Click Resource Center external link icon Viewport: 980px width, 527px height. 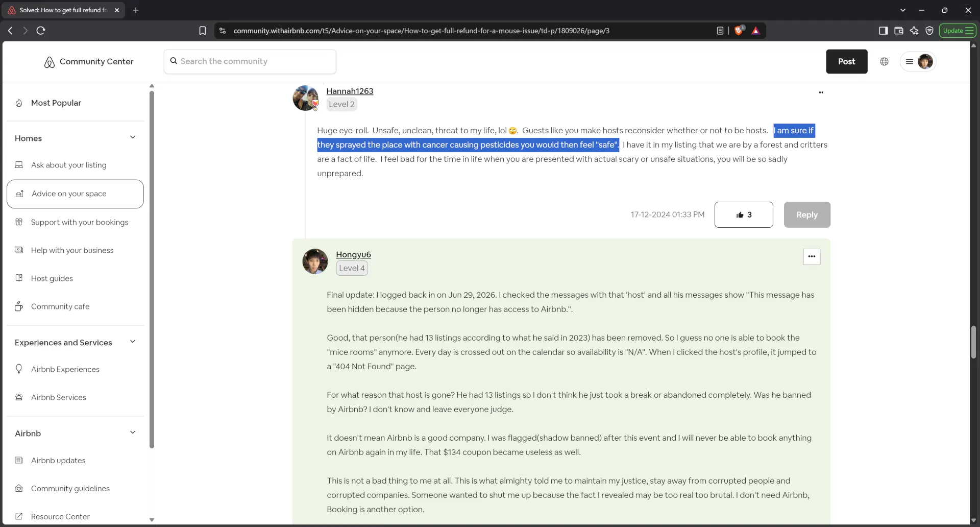[x=19, y=516]
